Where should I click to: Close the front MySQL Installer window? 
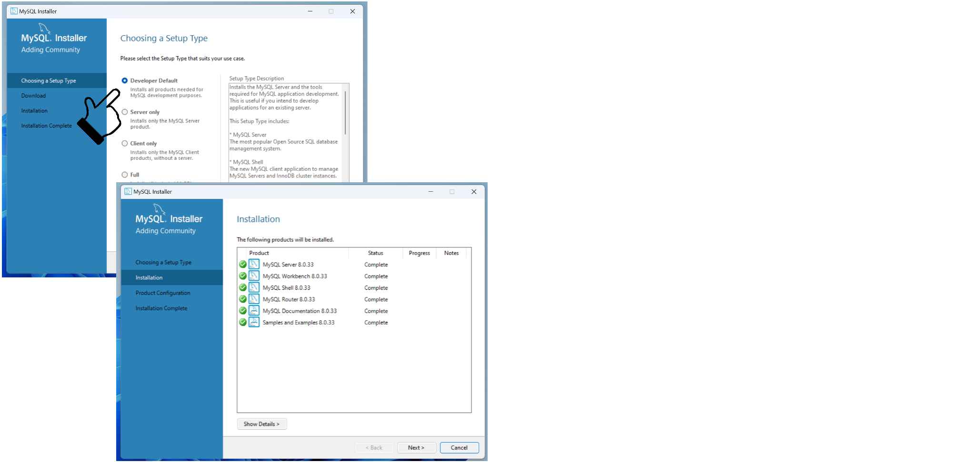(474, 192)
